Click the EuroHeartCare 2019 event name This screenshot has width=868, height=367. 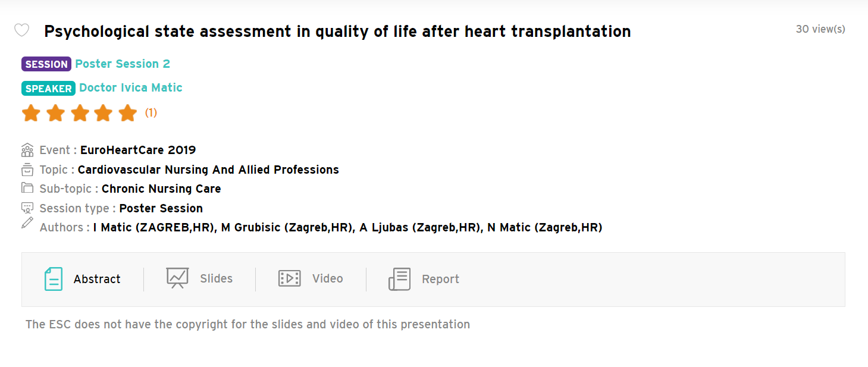[138, 150]
